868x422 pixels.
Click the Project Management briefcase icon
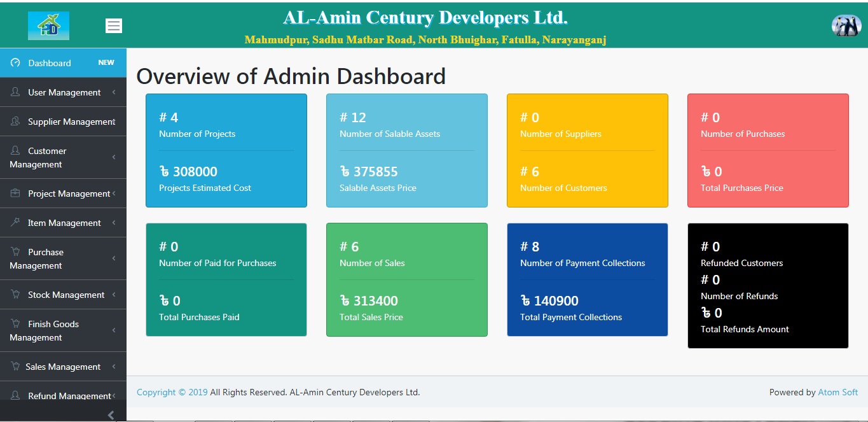click(x=16, y=193)
